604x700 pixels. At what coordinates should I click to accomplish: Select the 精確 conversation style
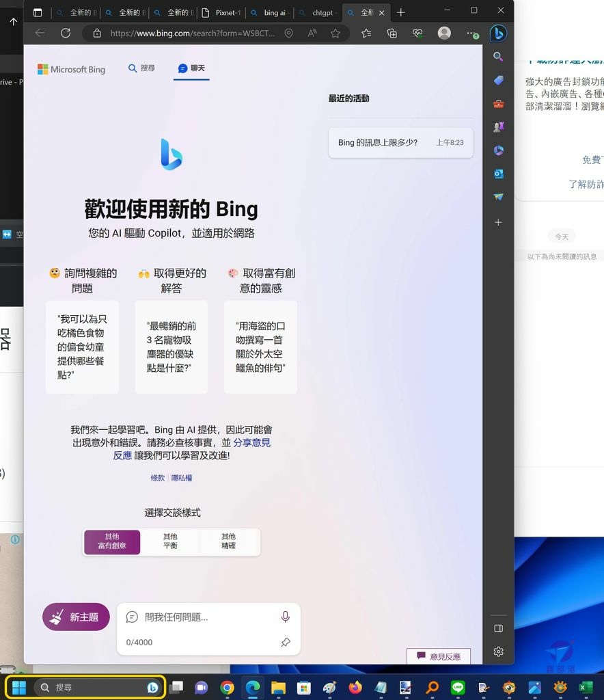coord(229,542)
